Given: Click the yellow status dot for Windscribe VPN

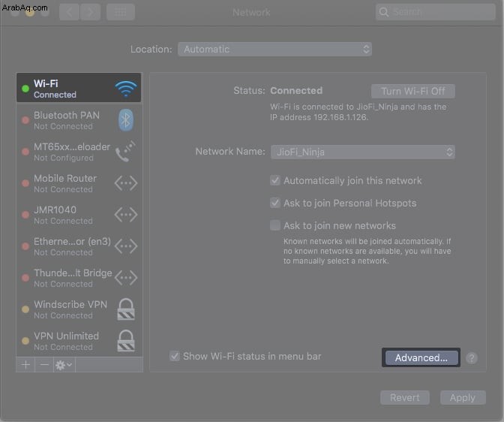Looking at the screenshot, I should tap(25, 309).
